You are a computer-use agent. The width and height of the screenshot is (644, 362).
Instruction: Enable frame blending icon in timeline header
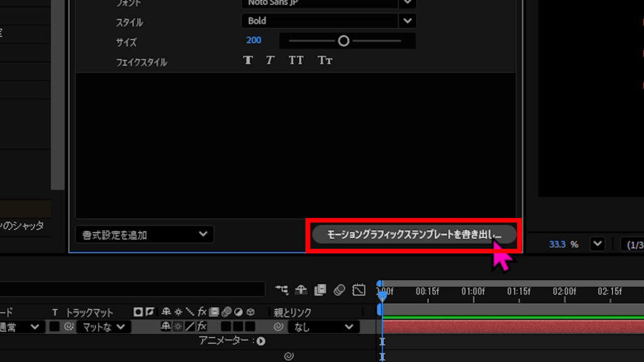point(321,290)
